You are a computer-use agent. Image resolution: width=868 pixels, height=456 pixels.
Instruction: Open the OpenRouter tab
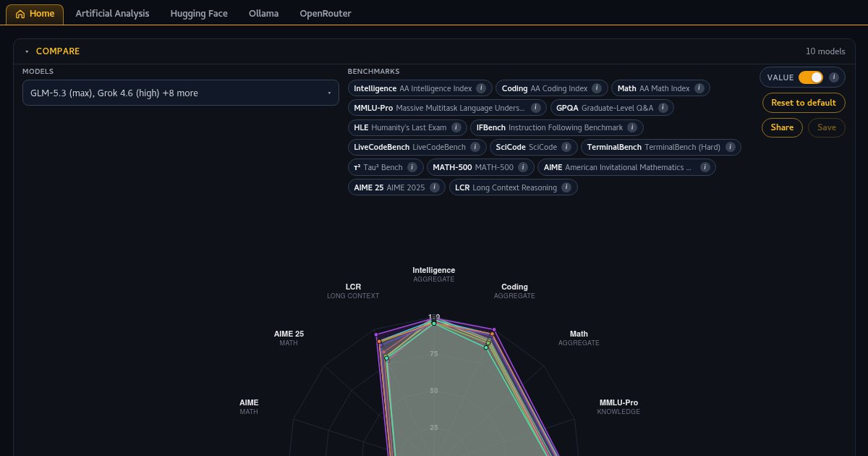click(325, 14)
